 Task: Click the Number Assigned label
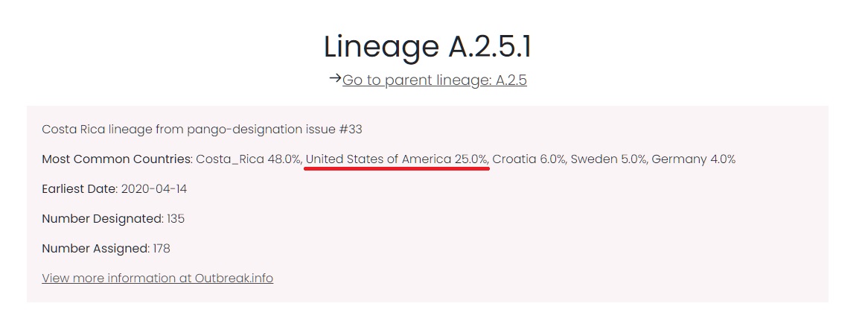(95, 249)
